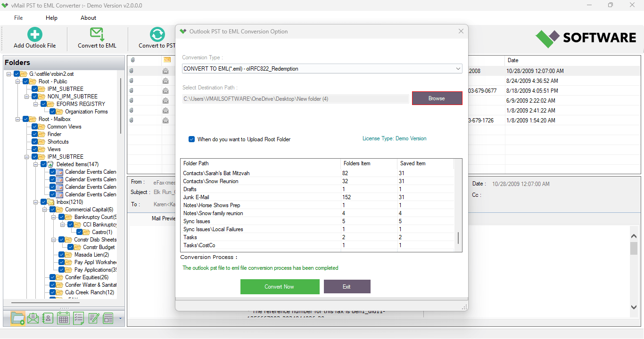This screenshot has height=339, width=644.
Task: Click the vMail SOFTWARE logo
Action: click(x=586, y=38)
